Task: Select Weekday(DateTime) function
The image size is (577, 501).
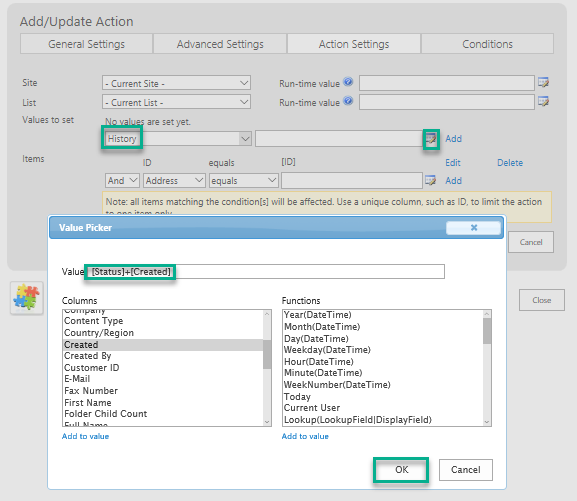Action: click(383, 350)
